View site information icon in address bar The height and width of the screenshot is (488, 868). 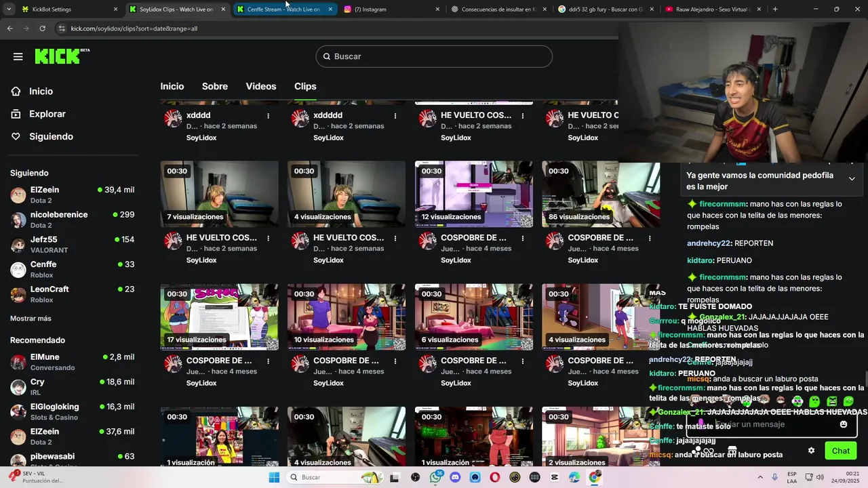click(x=62, y=28)
